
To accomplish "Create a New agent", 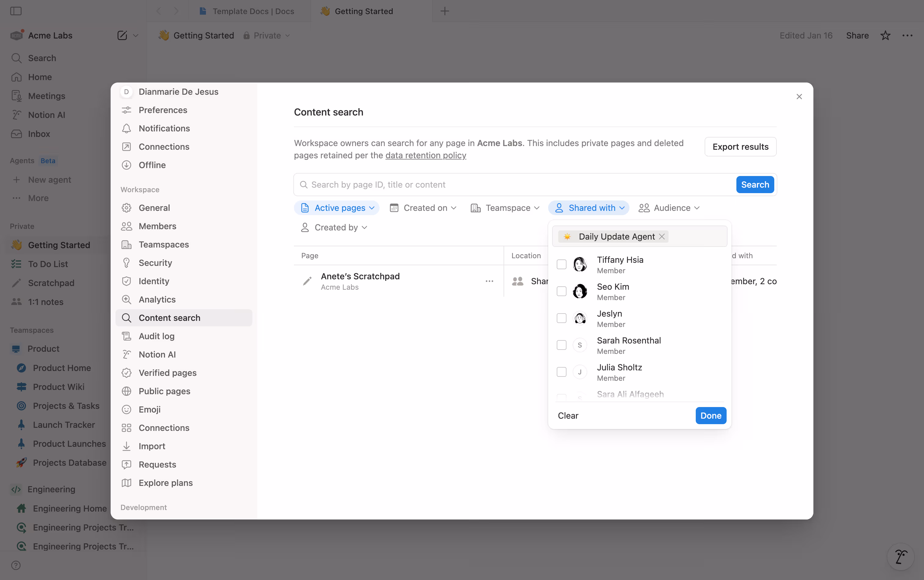I will [x=50, y=179].
